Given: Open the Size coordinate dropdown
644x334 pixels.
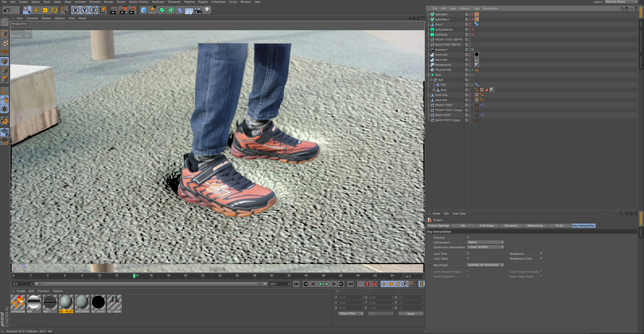Looking at the screenshot, I should (381, 314).
